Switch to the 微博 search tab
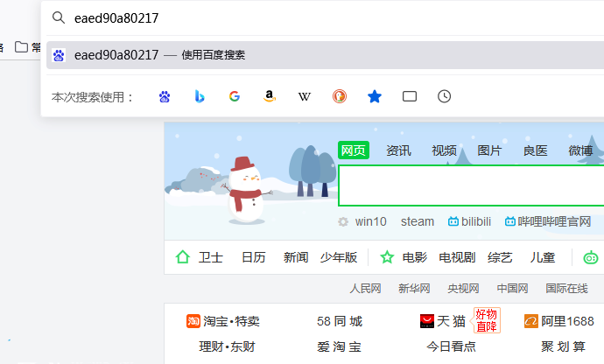Image resolution: width=604 pixels, height=364 pixels. coord(581,150)
